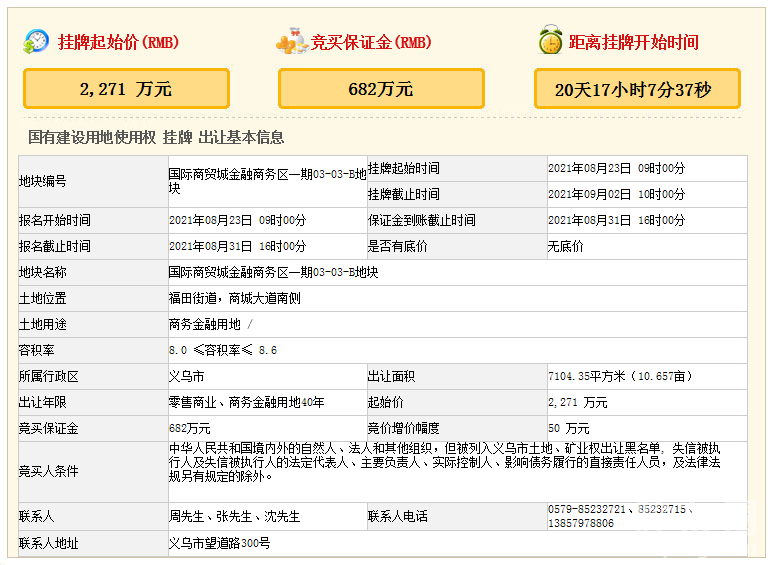
Task: Click the alarm clock icon beside 距离挂牌开始时间
Action: click(x=549, y=42)
